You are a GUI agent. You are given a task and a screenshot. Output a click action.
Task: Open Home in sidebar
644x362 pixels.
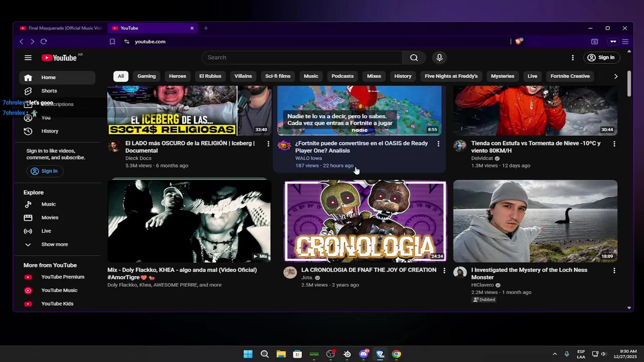[x=57, y=77]
